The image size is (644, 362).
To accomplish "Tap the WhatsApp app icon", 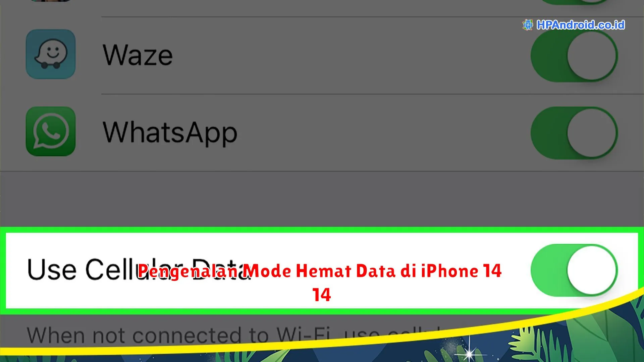I will (51, 131).
